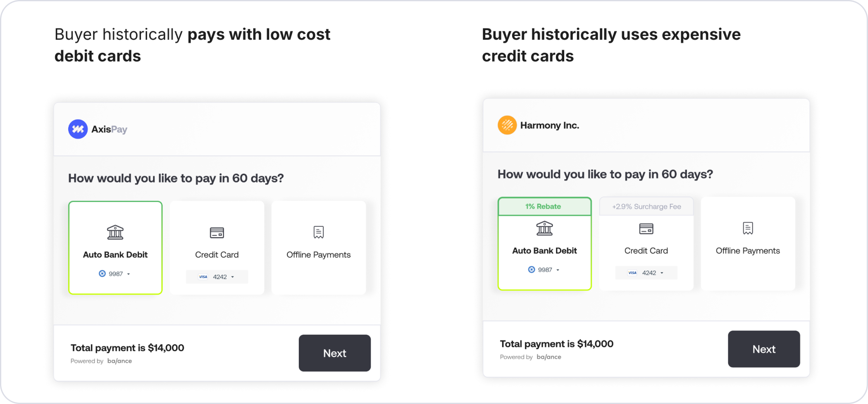The height and width of the screenshot is (404, 868).
Task: Open the Visa 4242 dropdown in Harmony panel
Action: [x=646, y=273]
